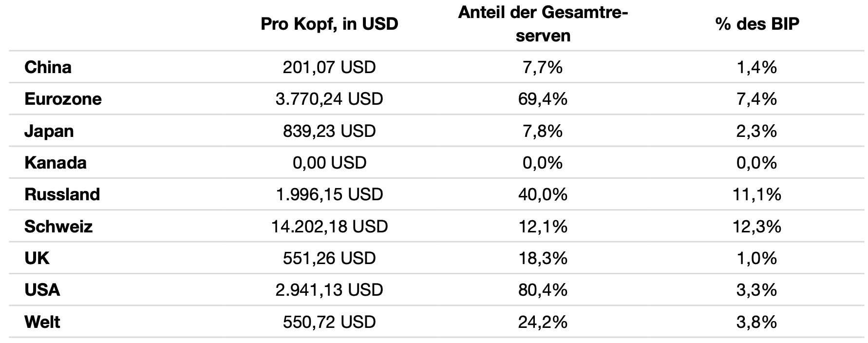Click the 11,1% BIP value for Russland
The width and height of the screenshot is (868, 343).
(757, 195)
